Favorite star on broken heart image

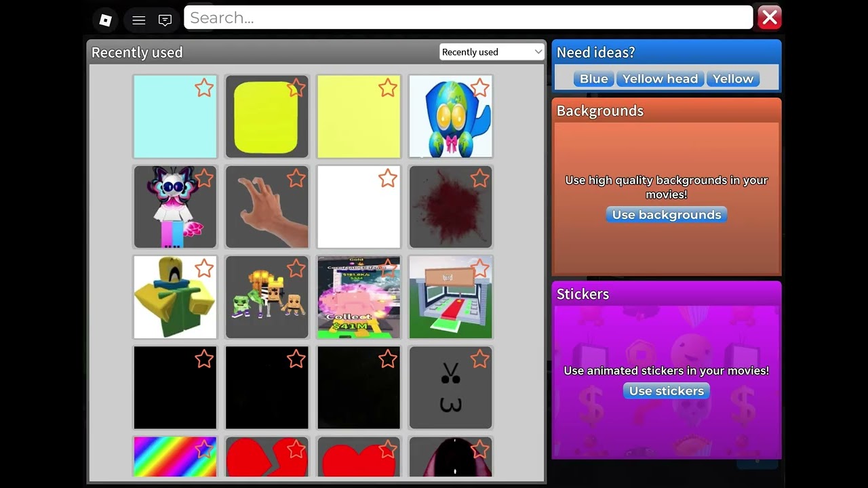coord(296,449)
